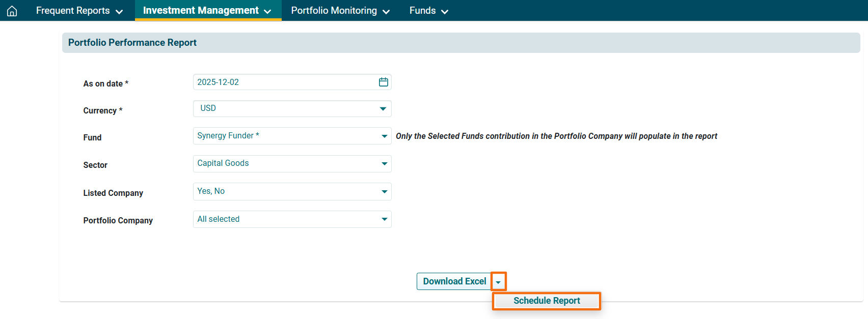Click the As on date input field
Image resolution: width=868 pixels, height=319 pixels.
pos(284,82)
